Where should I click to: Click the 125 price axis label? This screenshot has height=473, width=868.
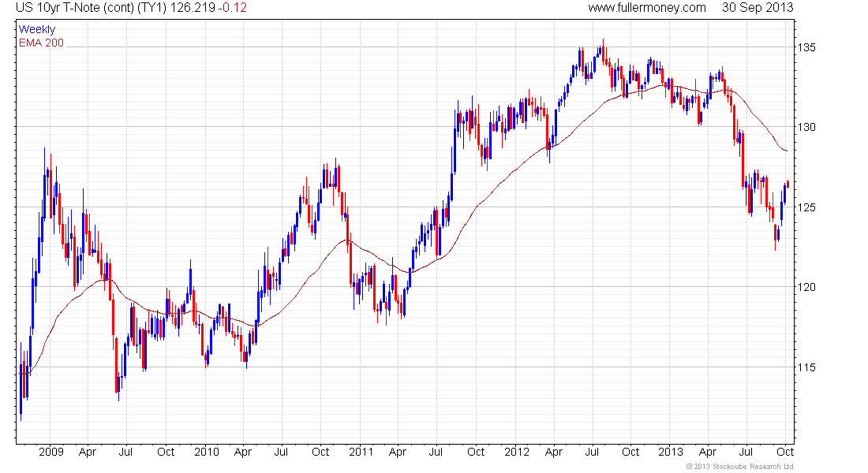[x=806, y=207]
